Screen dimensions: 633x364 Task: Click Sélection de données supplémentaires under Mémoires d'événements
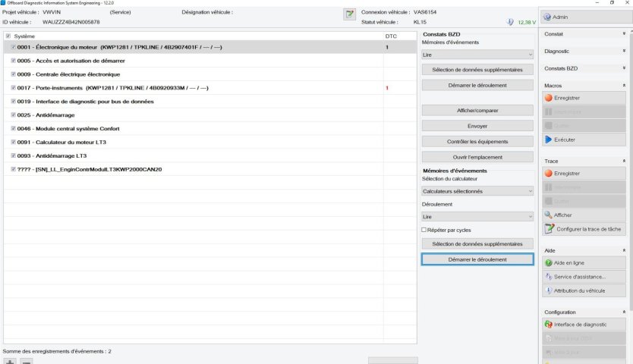tap(477, 244)
